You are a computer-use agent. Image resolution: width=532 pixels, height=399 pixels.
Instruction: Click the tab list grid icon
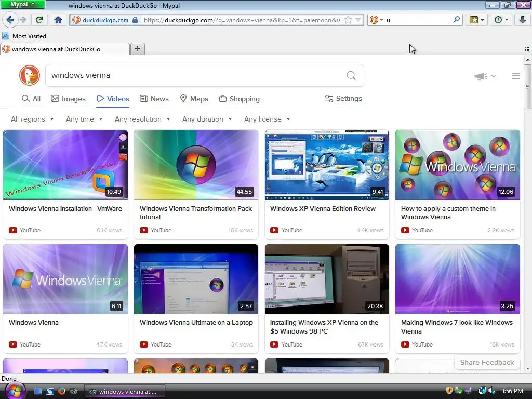click(x=527, y=49)
